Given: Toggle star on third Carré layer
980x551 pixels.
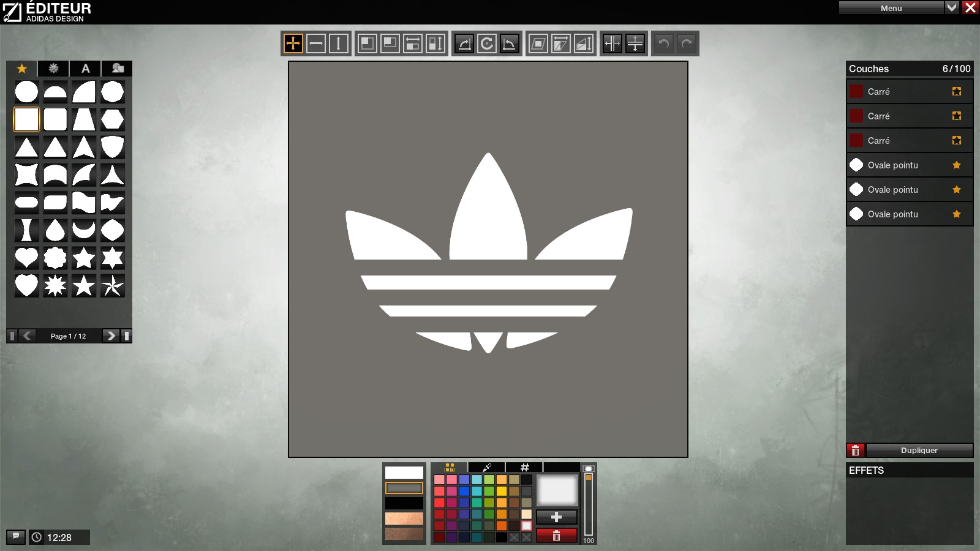Looking at the screenshot, I should tap(957, 140).
